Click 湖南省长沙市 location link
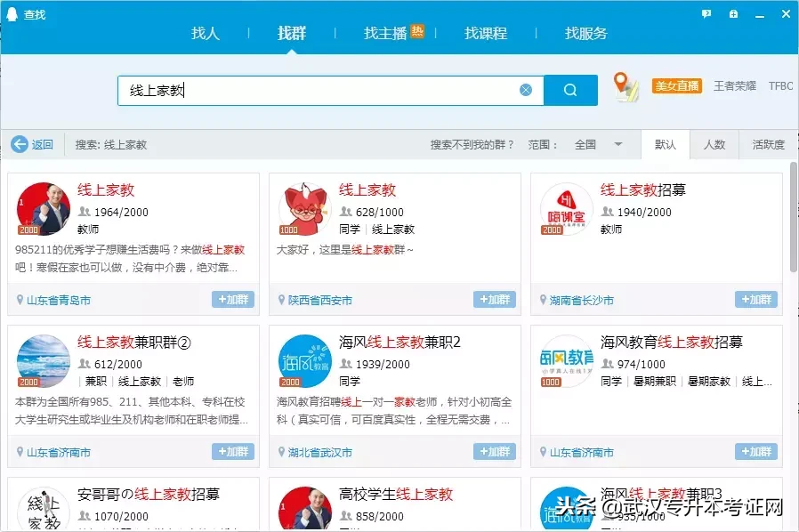The width and height of the screenshot is (799, 532). (581, 300)
